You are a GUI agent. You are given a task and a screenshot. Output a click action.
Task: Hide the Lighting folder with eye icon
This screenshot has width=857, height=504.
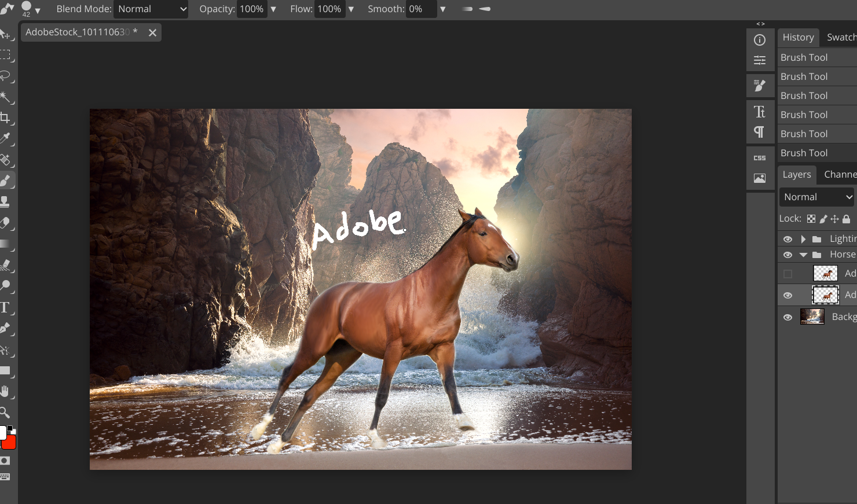(x=788, y=239)
